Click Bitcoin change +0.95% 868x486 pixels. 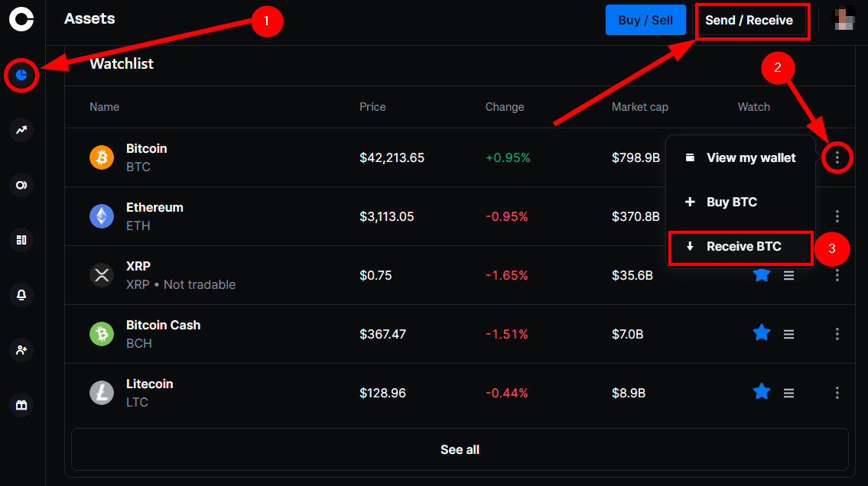508,158
